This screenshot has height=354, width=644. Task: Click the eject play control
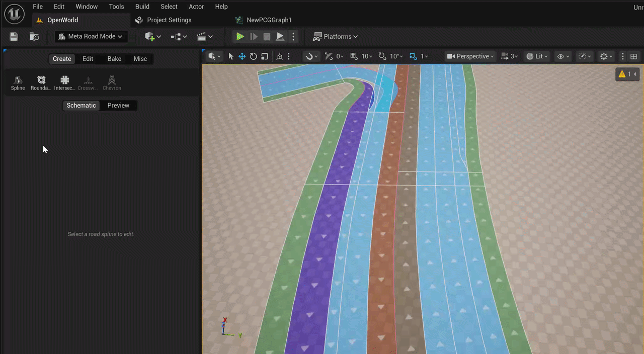click(280, 36)
